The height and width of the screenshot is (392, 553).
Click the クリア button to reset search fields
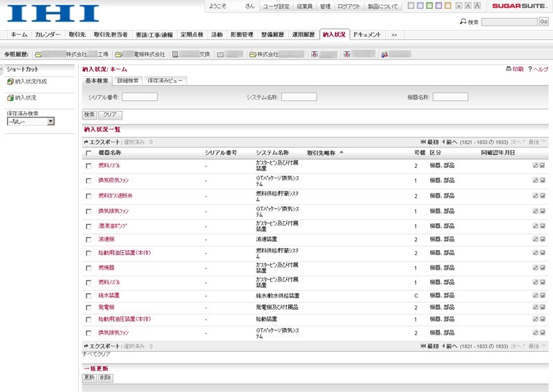(111, 115)
